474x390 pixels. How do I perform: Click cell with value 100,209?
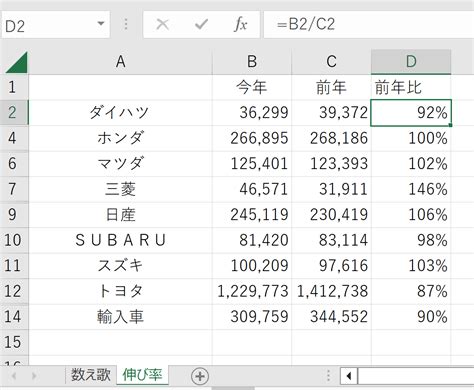[252, 266]
